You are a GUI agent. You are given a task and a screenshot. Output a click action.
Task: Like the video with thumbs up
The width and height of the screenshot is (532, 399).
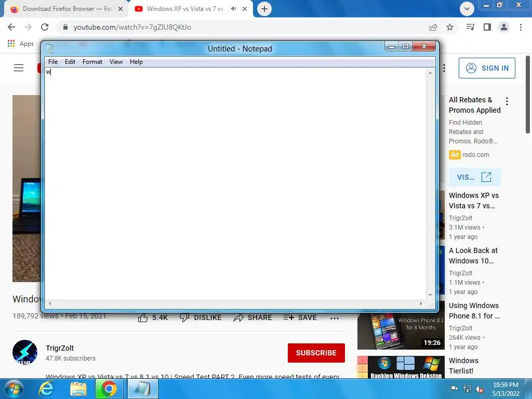coord(153,317)
